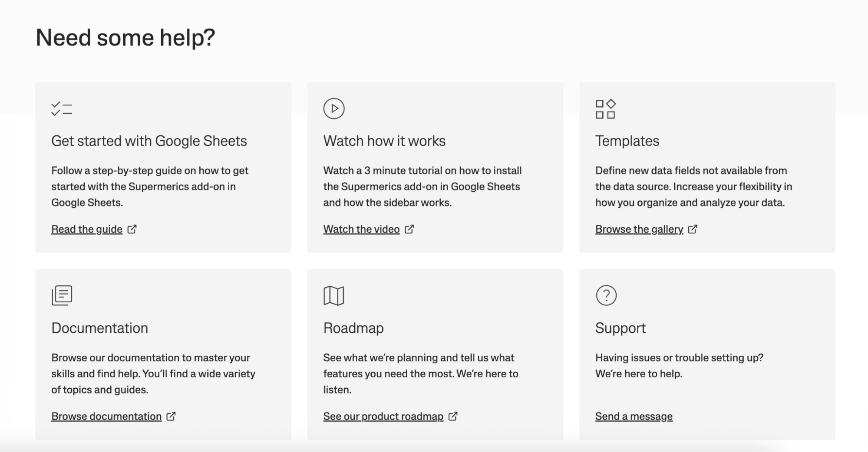The width and height of the screenshot is (868, 452).
Task: Click the play circle icon on Watch how it works
Action: coord(334,108)
